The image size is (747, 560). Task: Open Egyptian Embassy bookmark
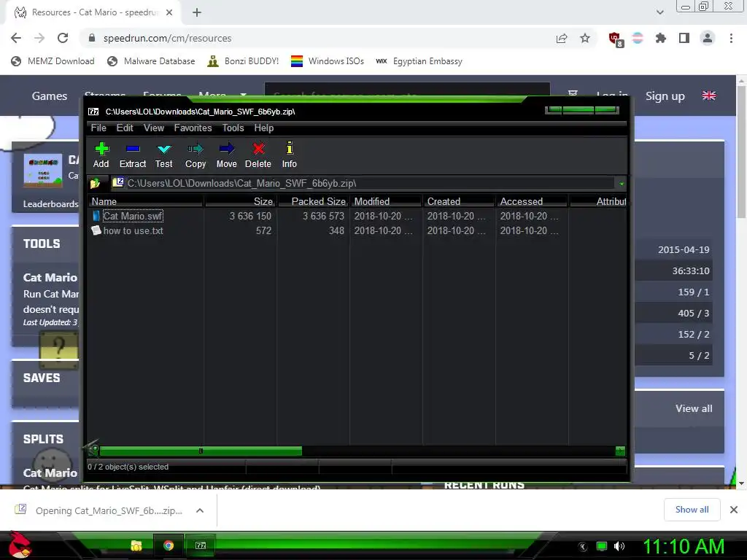[x=419, y=61]
